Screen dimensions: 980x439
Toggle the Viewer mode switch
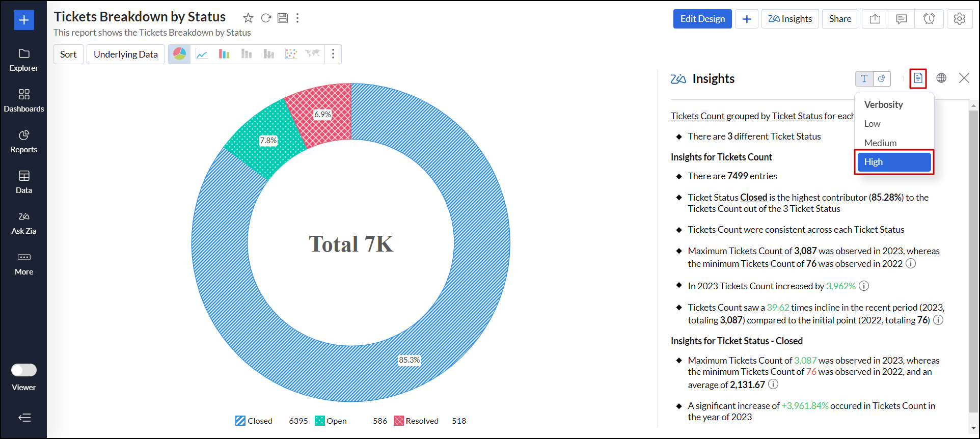click(x=24, y=370)
